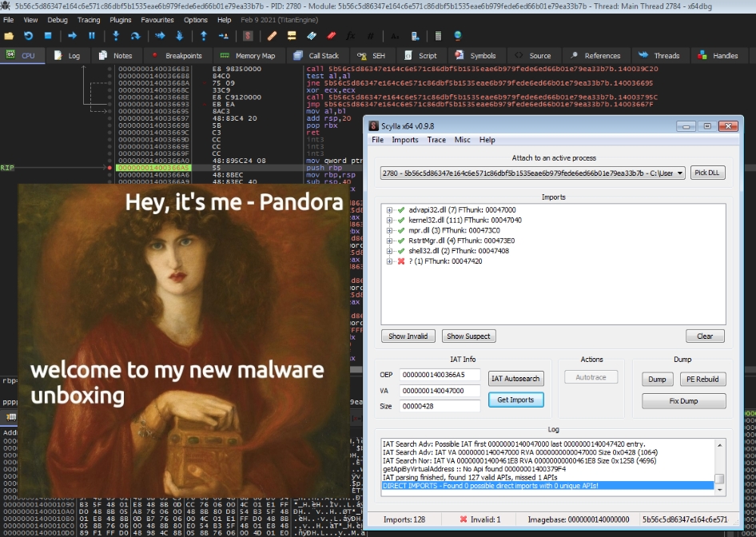Click the Show Suspect button

[468, 336]
